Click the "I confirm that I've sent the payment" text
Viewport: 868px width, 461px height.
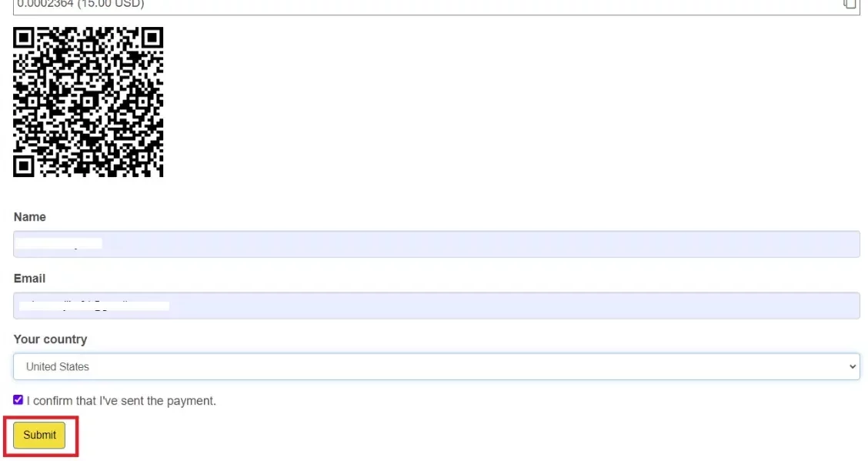coord(122,401)
